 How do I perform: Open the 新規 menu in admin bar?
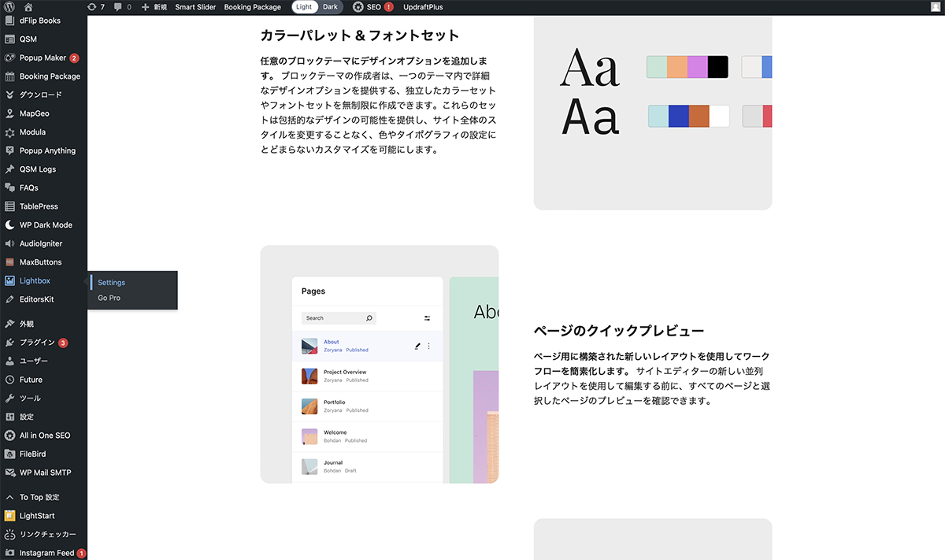point(156,6)
